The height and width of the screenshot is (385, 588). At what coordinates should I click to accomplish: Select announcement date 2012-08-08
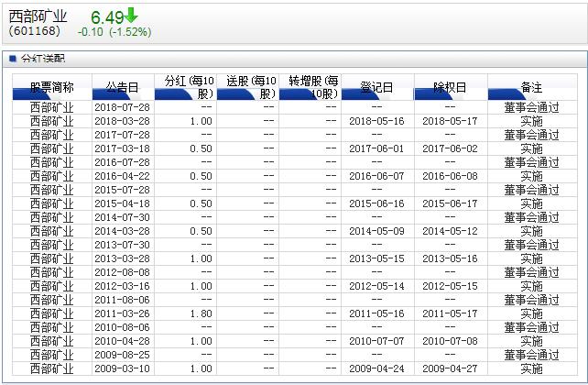point(122,272)
